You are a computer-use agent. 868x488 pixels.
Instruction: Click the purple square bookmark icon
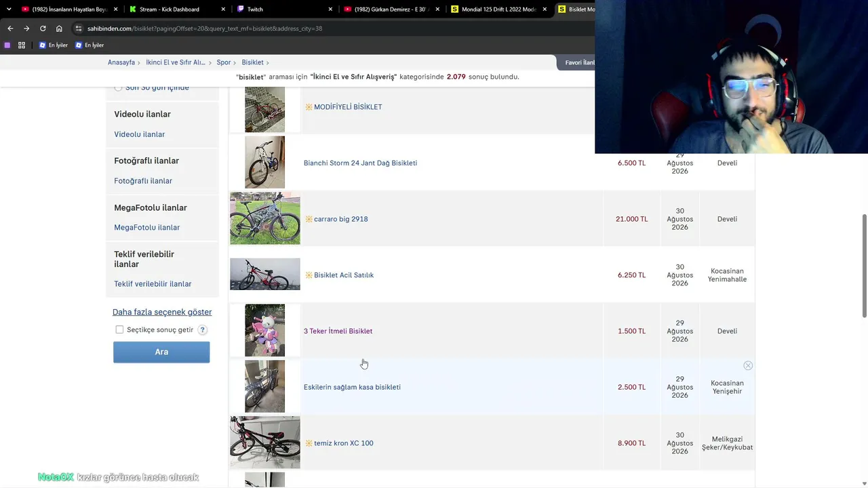coord(7,45)
